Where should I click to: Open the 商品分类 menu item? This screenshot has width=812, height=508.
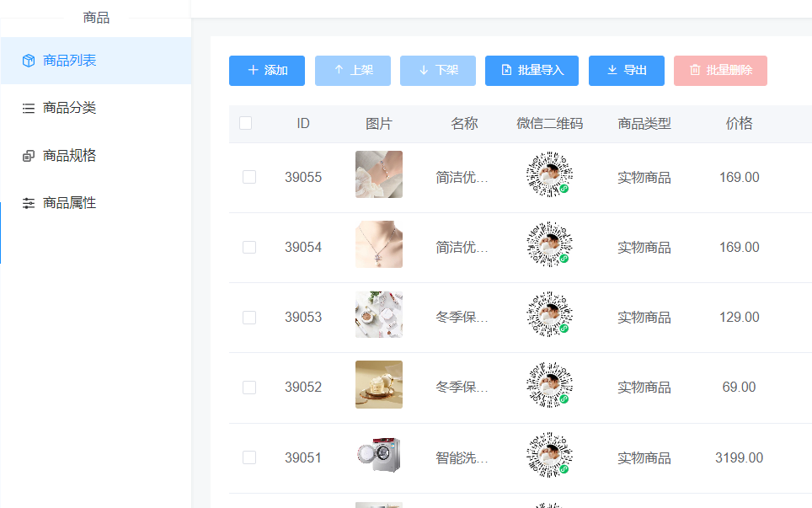96,108
